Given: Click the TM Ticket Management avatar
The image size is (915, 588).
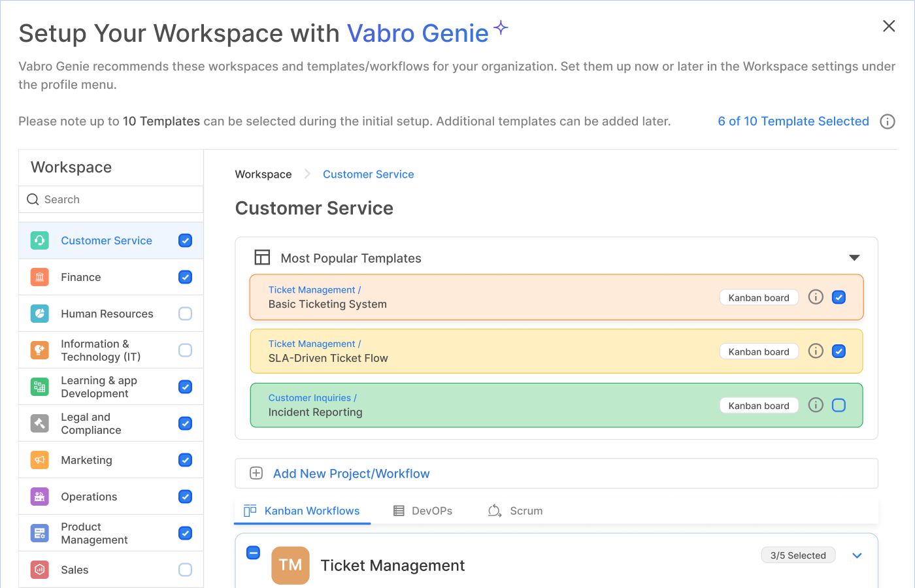Looking at the screenshot, I should click(290, 565).
